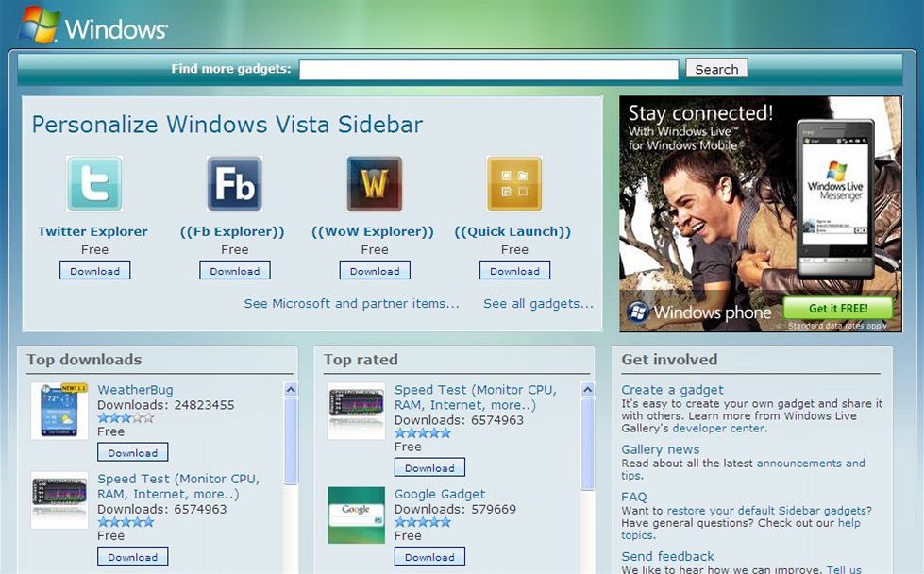This screenshot has width=924, height=574.
Task: Click Get it FREE! in Windows phone ad
Action: pos(837,310)
